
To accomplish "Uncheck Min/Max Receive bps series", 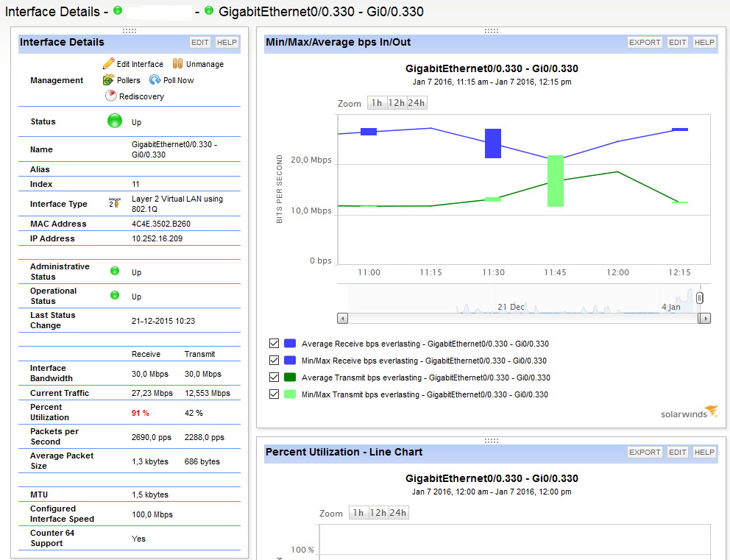I will click(x=274, y=361).
